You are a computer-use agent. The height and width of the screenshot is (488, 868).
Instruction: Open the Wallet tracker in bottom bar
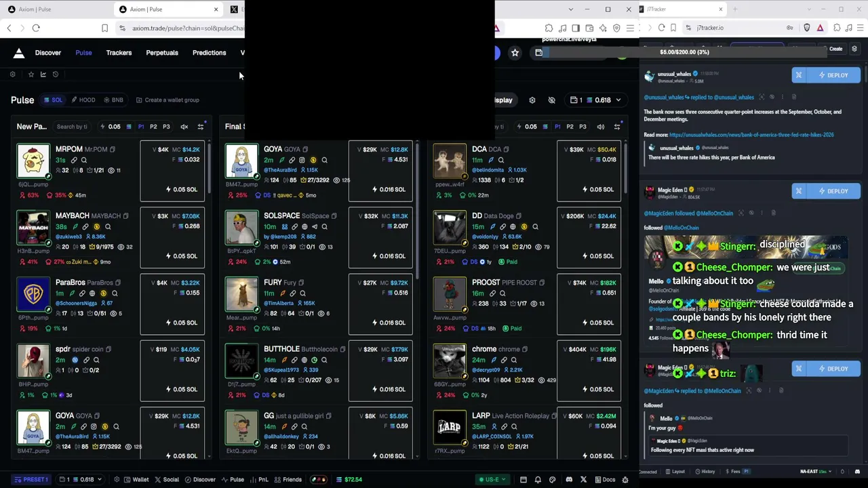click(136, 480)
